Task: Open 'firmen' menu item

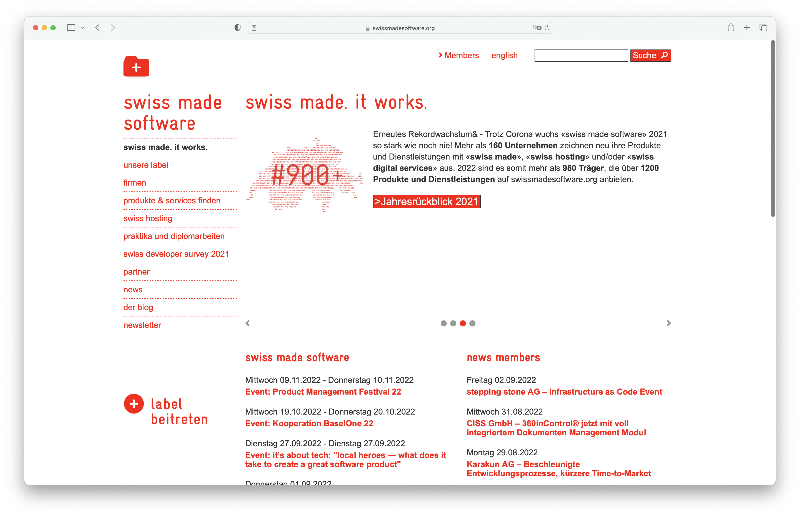Action: pos(135,183)
